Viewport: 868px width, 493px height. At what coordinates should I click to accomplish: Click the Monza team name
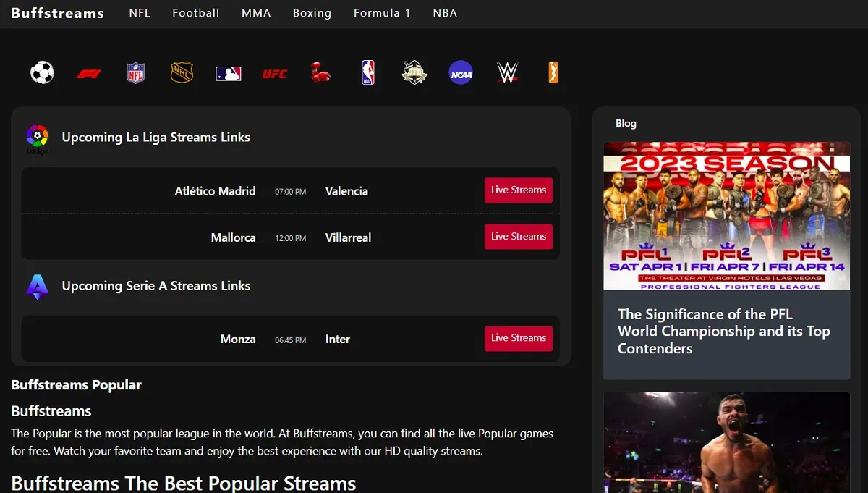click(238, 339)
